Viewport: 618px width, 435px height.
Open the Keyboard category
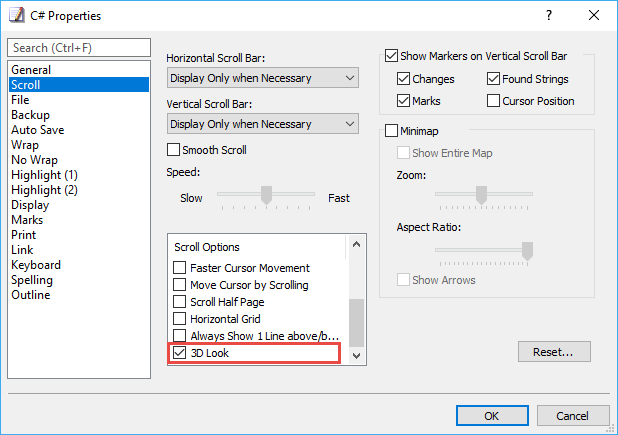(79, 264)
